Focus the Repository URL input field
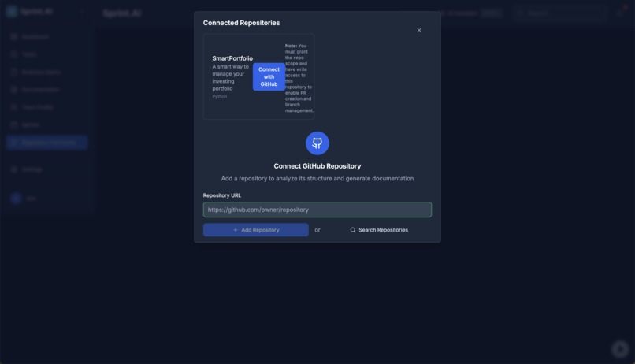Viewport: 635px width, 364px height. click(317, 210)
